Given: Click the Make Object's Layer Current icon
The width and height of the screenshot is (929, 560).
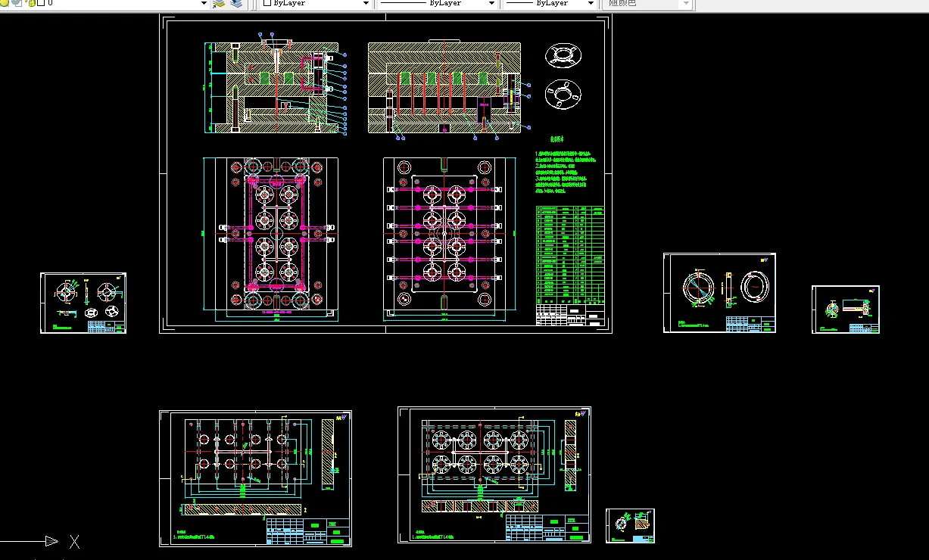Looking at the screenshot, I should point(219,3).
